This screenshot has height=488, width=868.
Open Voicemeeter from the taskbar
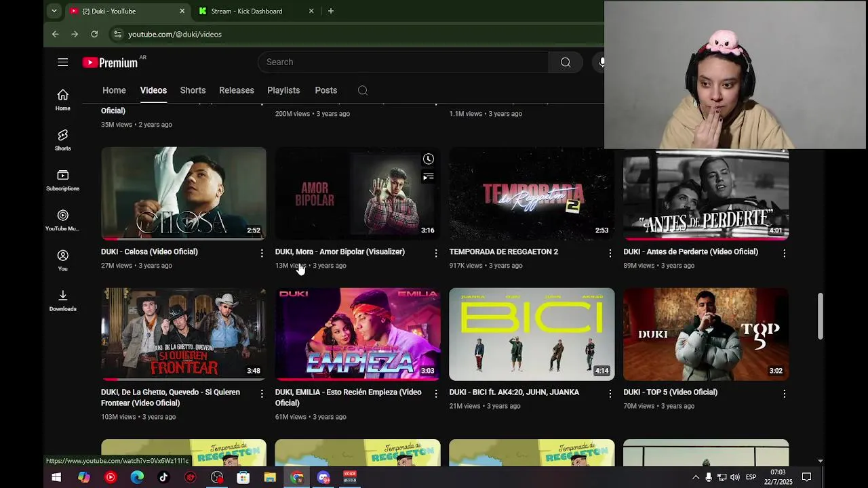click(350, 477)
